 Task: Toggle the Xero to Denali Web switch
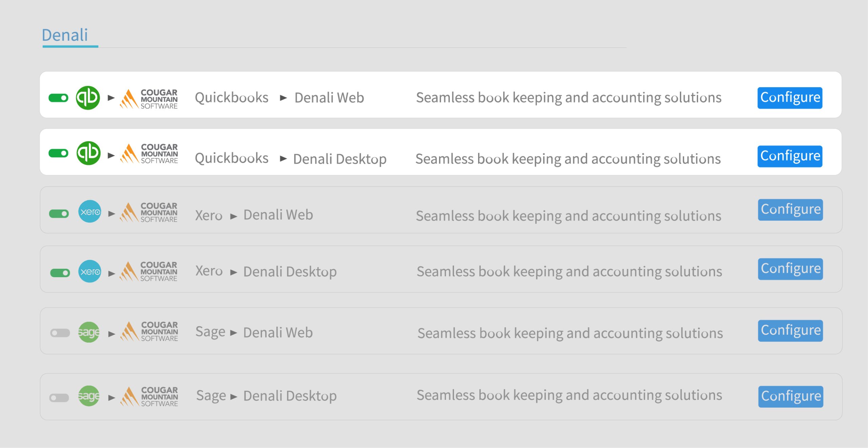click(59, 214)
